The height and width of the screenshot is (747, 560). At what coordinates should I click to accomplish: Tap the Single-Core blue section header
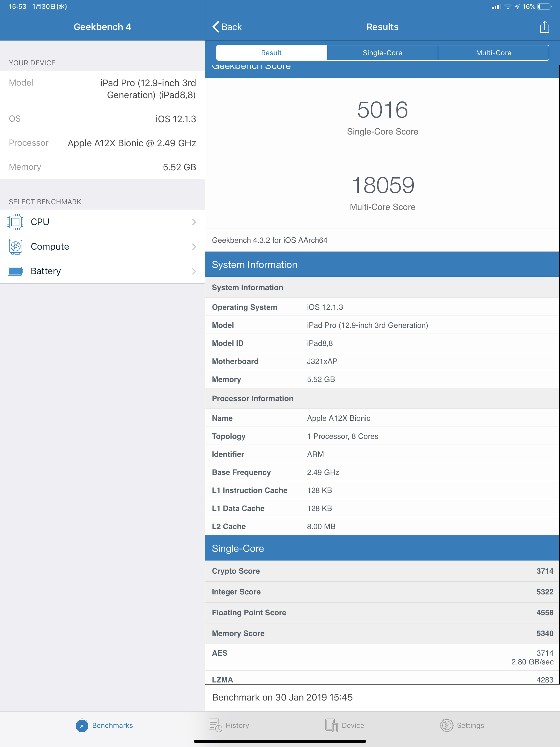click(x=382, y=548)
